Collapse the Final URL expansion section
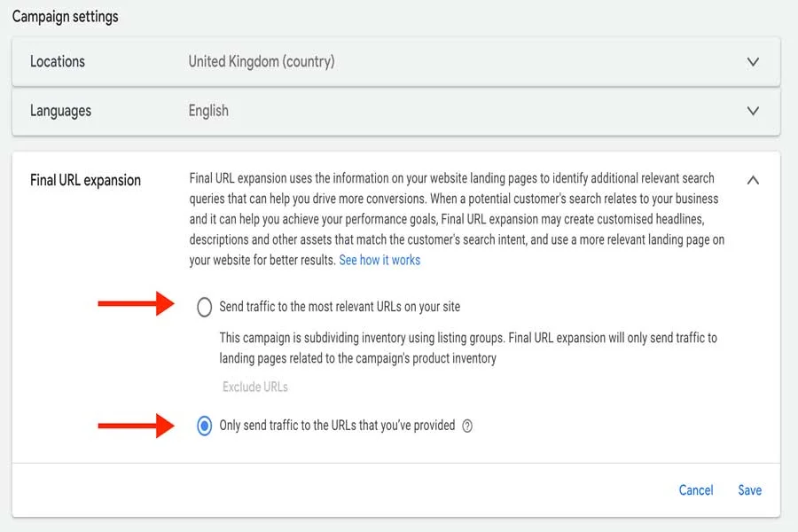Image resolution: width=798 pixels, height=532 pixels. pos(753,180)
